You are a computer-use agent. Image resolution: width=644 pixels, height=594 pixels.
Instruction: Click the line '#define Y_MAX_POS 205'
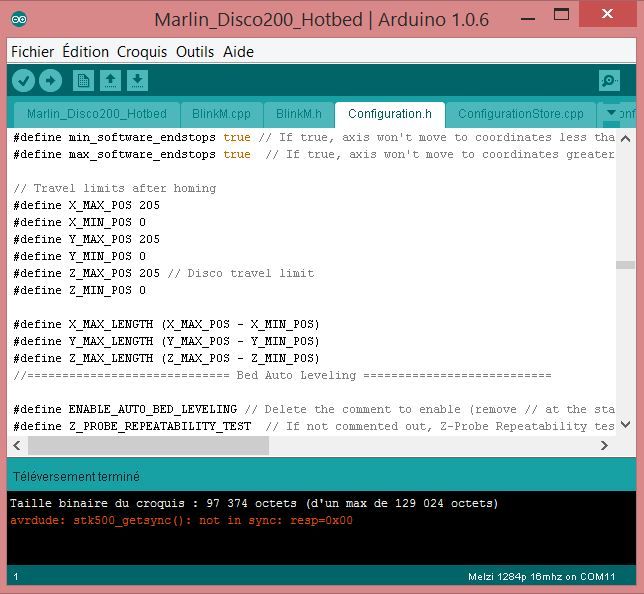86,239
